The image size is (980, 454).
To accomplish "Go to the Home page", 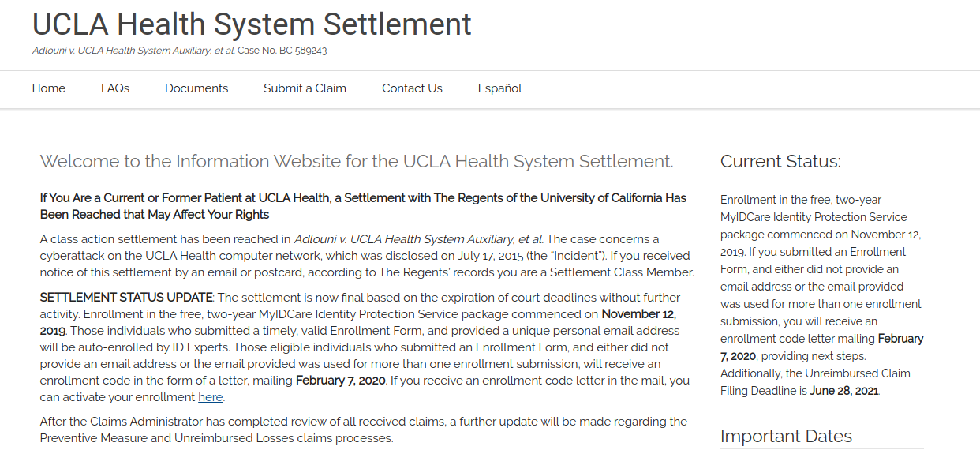I will point(48,88).
